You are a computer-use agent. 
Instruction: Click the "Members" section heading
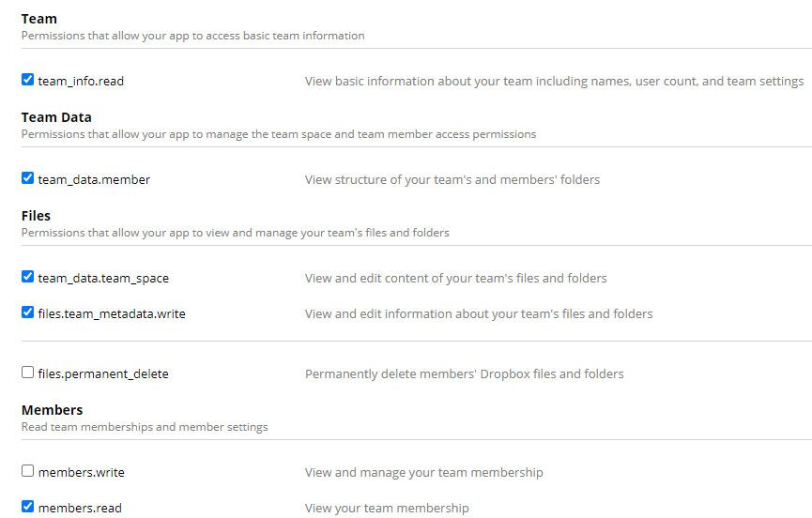52,410
